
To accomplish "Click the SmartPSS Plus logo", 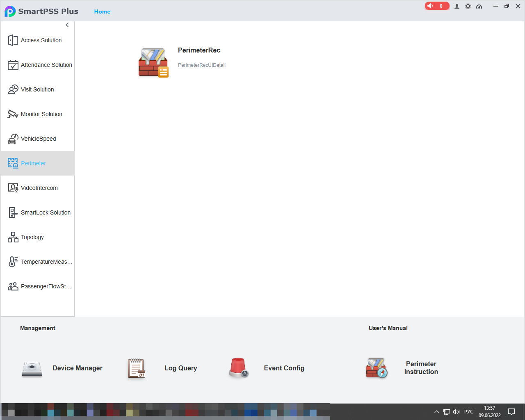I will 10,11.
